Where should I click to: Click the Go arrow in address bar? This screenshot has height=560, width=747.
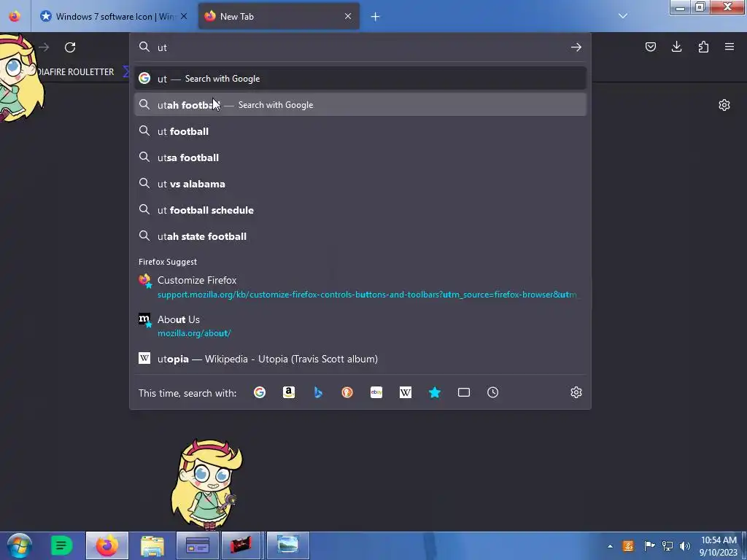[576, 47]
